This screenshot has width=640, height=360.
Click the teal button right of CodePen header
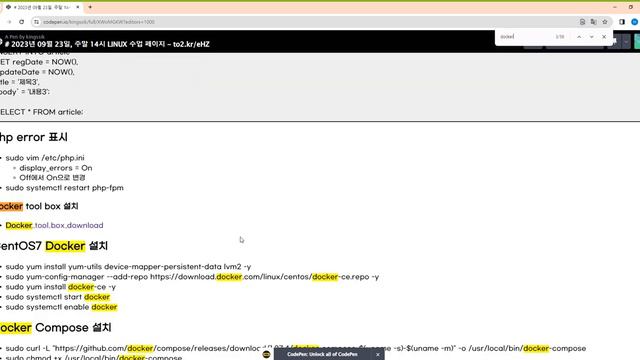pos(637,42)
